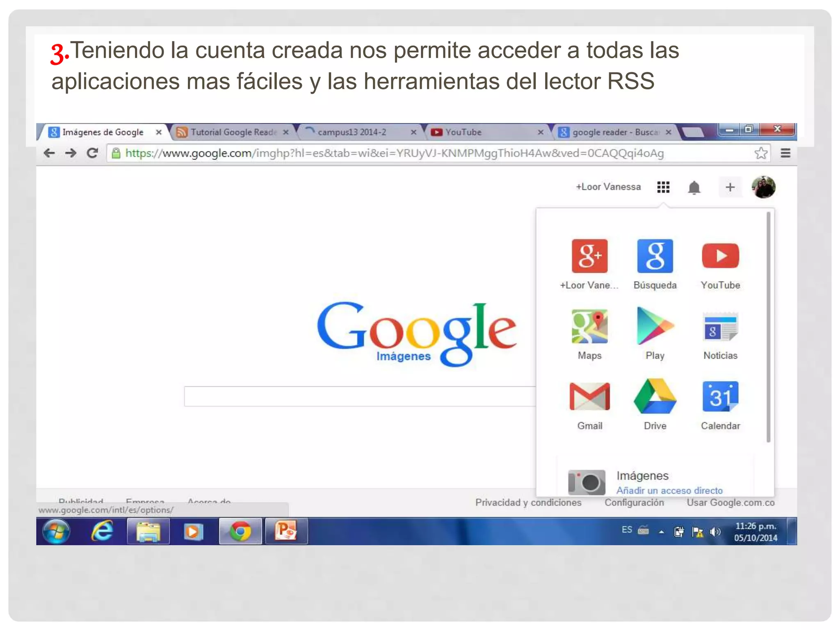The height and width of the screenshot is (630, 840).
Task: Switch to google reader - Buscar tab
Action: (615, 132)
